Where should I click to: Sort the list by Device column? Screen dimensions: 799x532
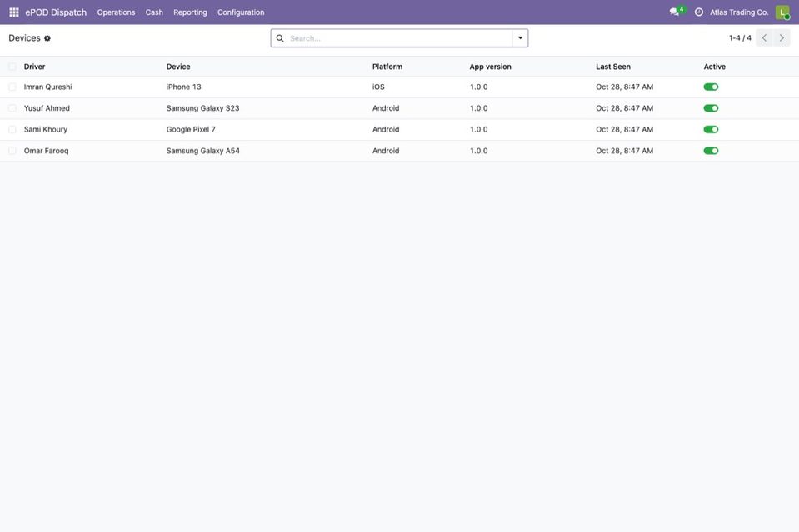[x=178, y=67]
